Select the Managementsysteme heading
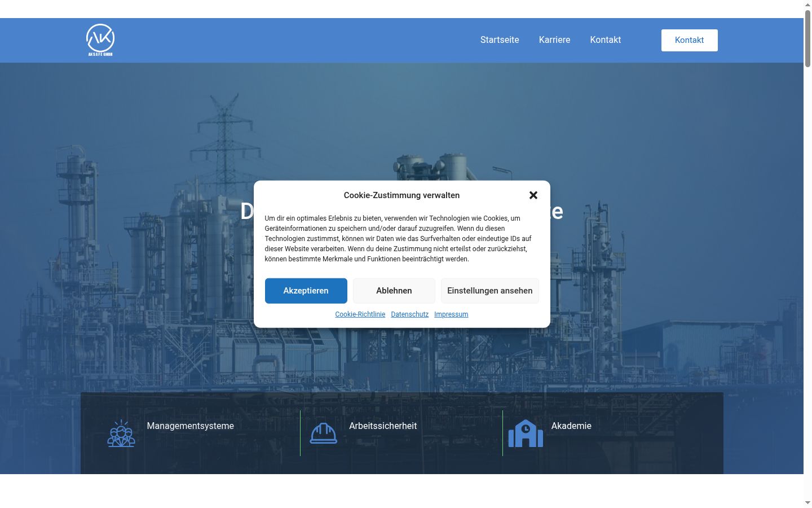812x508 pixels. coord(191,426)
